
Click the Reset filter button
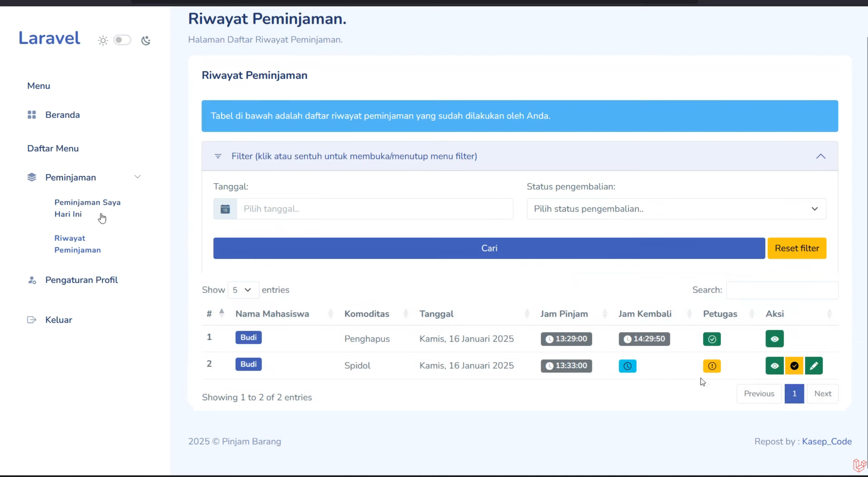coord(797,248)
